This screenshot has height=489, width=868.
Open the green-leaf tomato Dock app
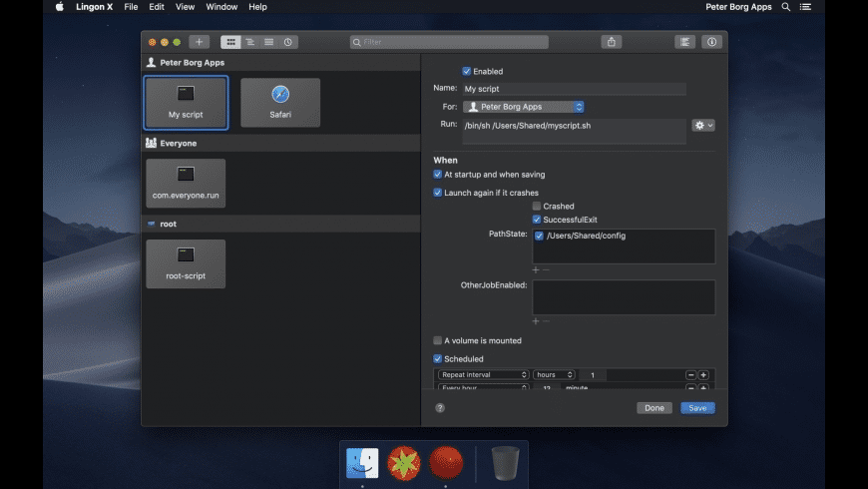404,463
